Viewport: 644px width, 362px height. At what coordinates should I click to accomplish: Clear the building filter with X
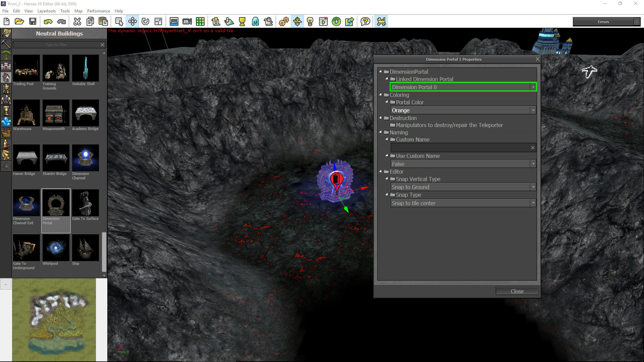click(x=102, y=45)
